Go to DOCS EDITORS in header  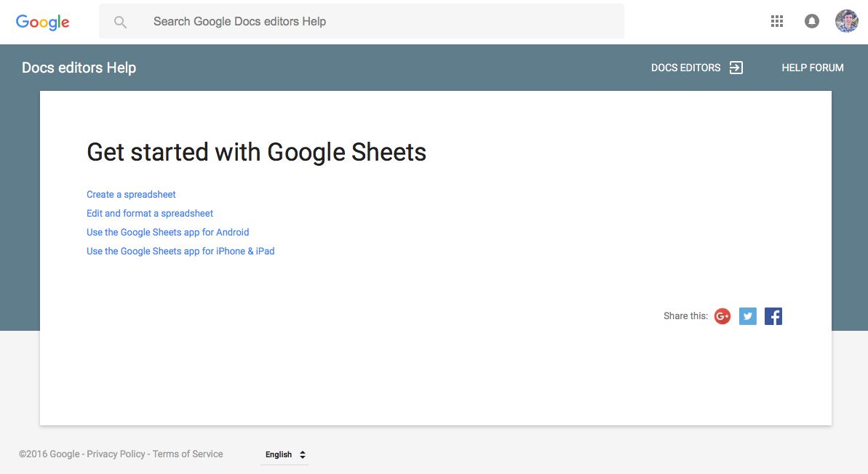[685, 68]
